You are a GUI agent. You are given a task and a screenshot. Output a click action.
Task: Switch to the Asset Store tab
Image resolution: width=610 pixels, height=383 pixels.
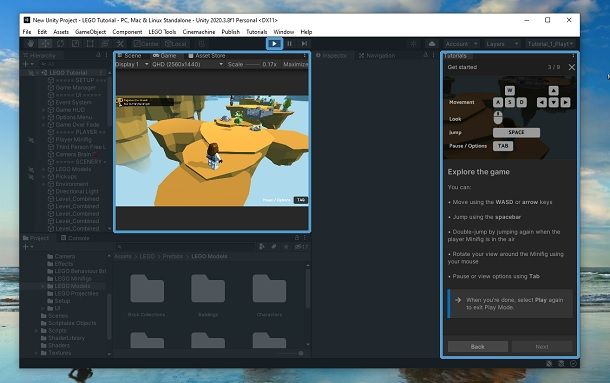click(207, 56)
